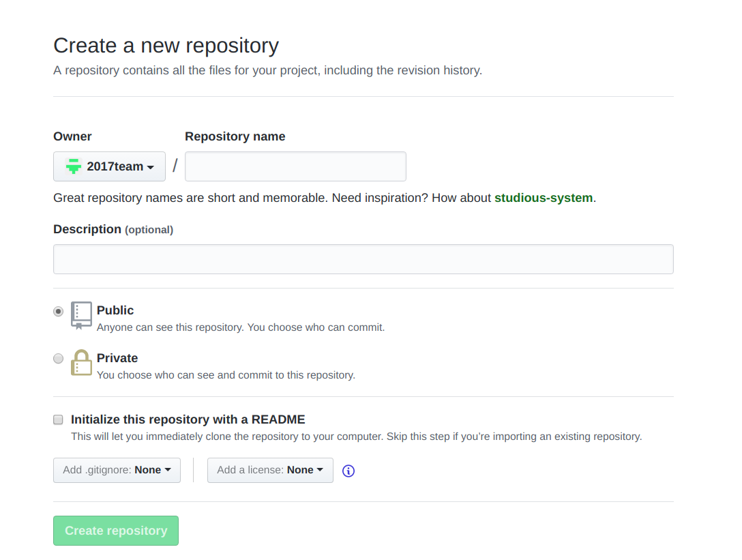Open the owner selection dropdown
The image size is (742, 560).
[x=109, y=166]
